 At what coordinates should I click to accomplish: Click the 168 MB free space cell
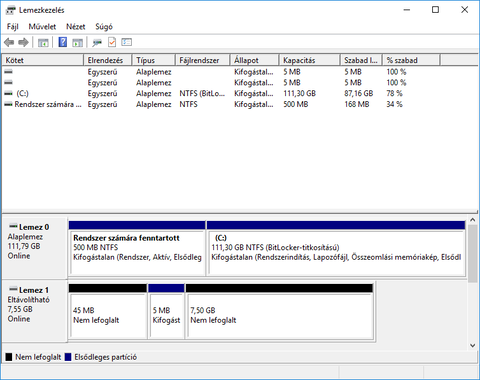coord(357,104)
